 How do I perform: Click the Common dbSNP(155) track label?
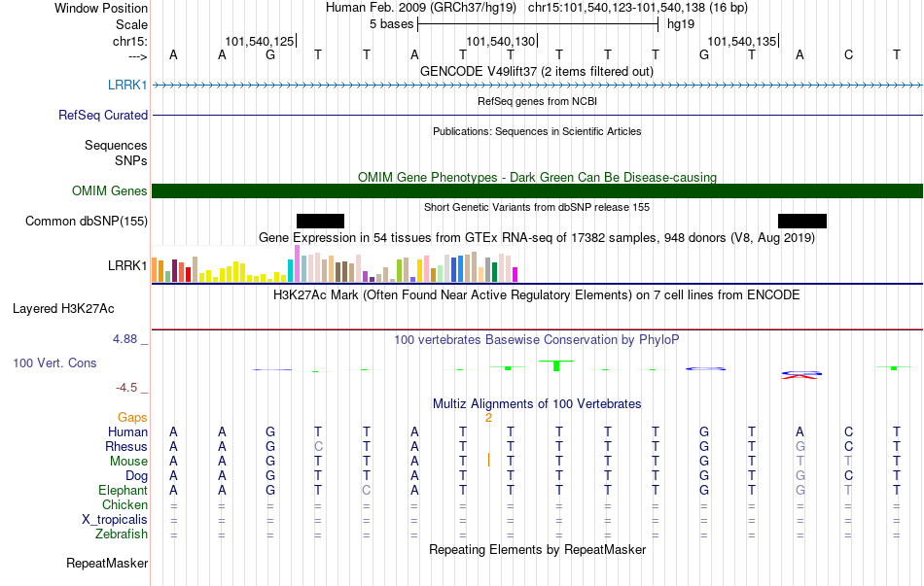tap(87, 221)
